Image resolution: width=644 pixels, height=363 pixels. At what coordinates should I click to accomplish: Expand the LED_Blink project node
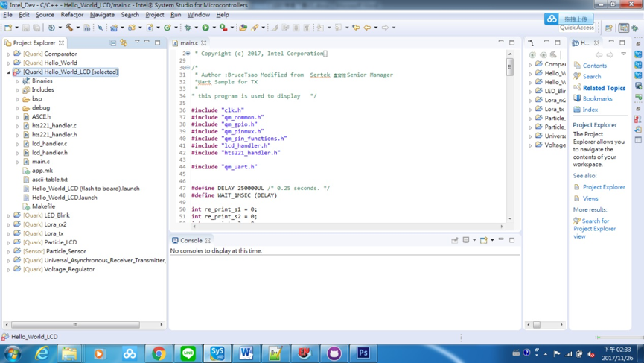coord(9,215)
